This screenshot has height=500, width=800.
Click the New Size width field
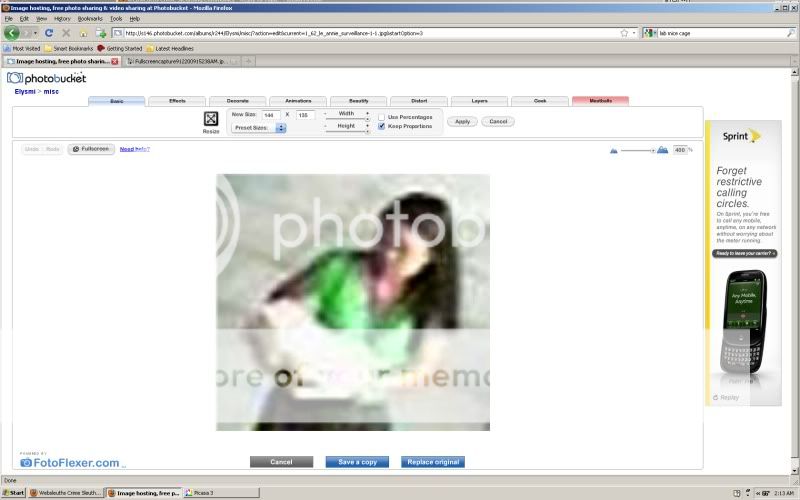coord(270,115)
